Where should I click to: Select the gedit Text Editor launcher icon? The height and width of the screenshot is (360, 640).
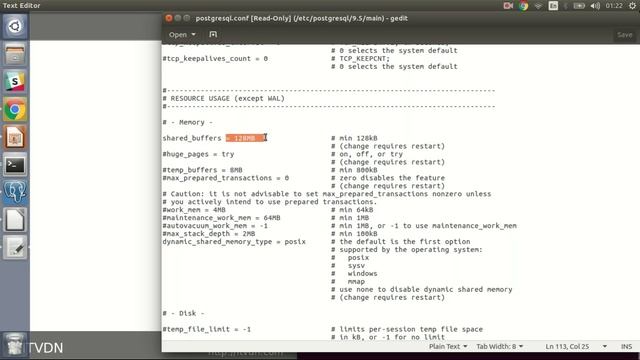tap(15, 248)
